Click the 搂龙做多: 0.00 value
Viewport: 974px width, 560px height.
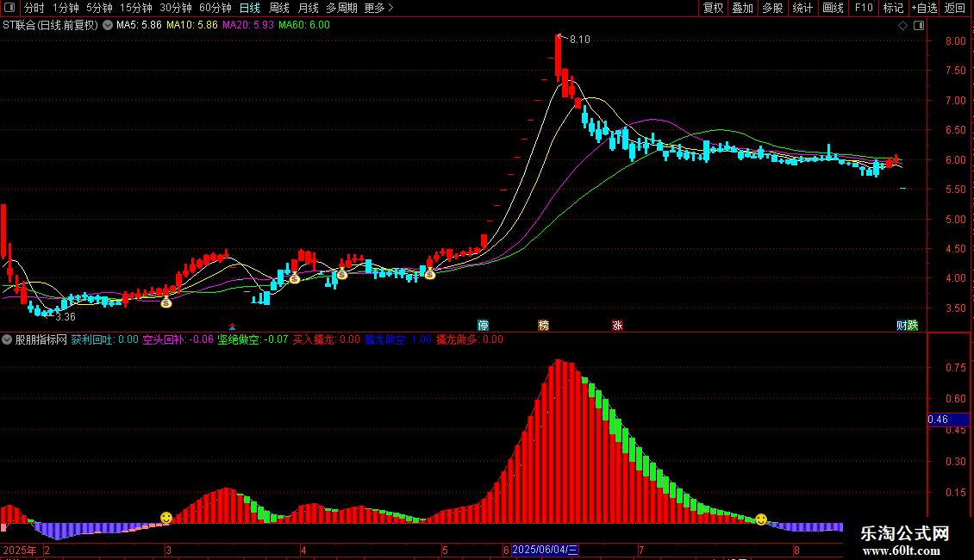pos(470,339)
